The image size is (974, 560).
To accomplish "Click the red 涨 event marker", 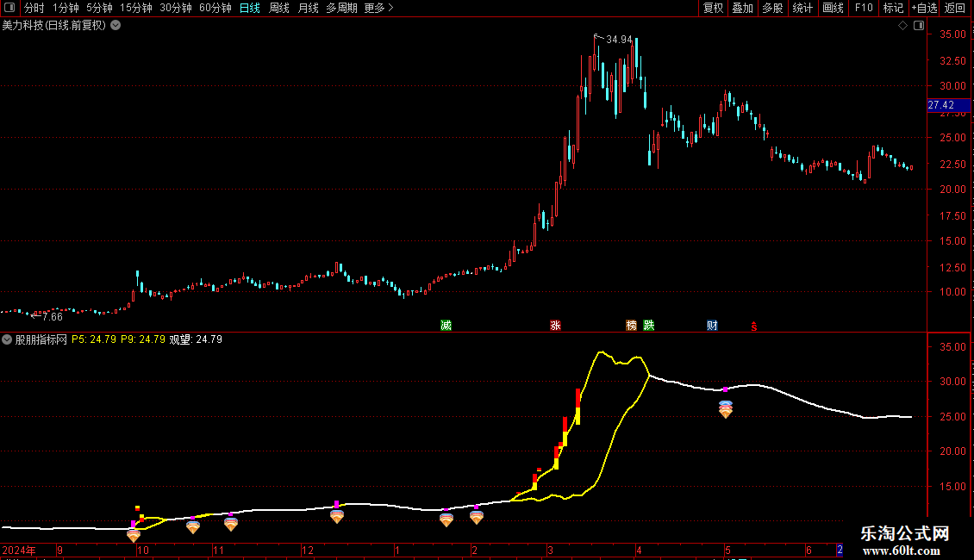I will click(x=555, y=326).
